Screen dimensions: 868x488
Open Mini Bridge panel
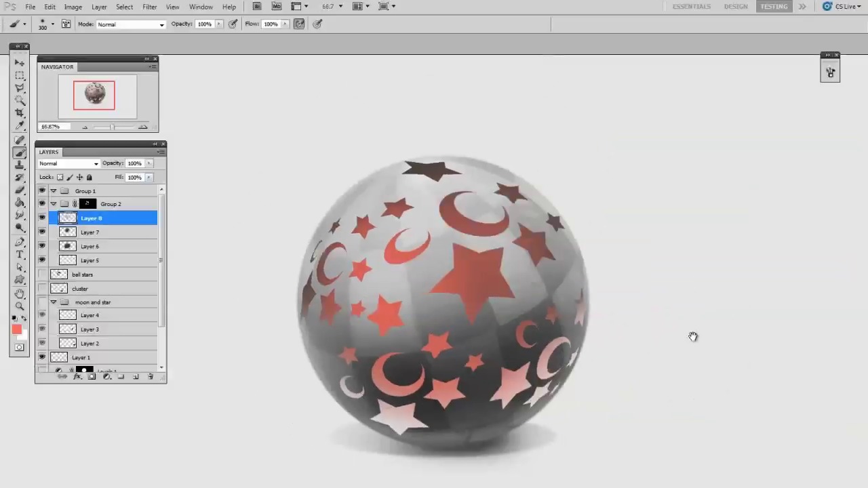277,6
